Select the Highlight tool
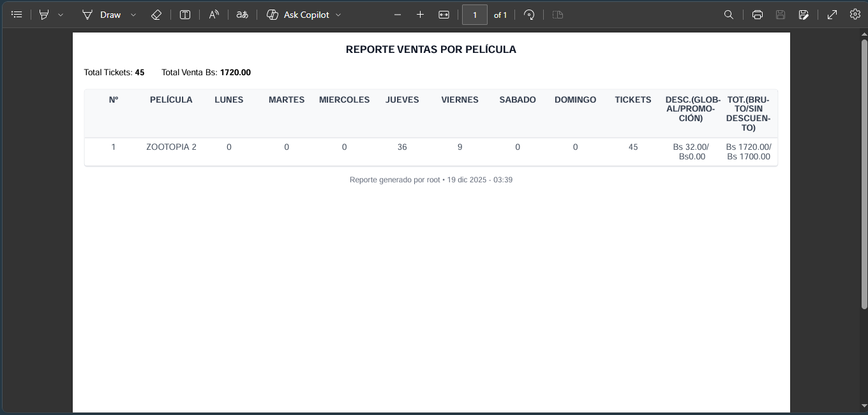 43,14
